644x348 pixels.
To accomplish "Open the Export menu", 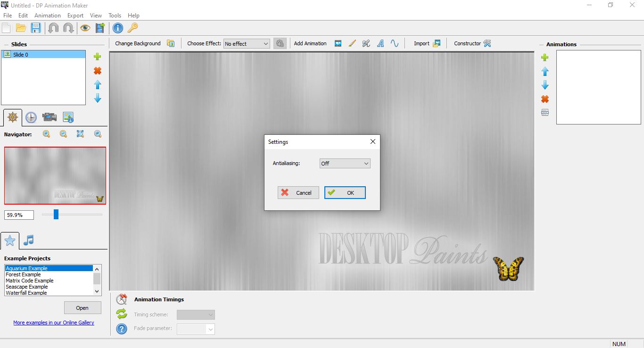I will coord(75,16).
